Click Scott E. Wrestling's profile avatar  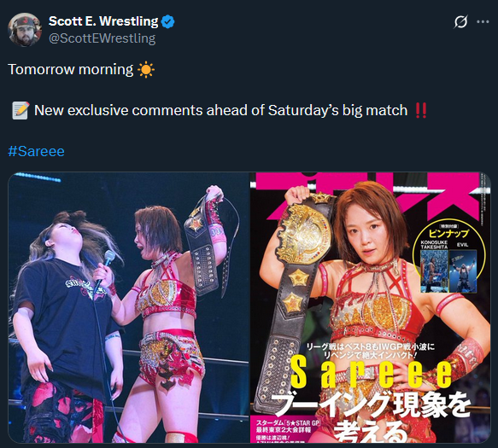[25, 30]
